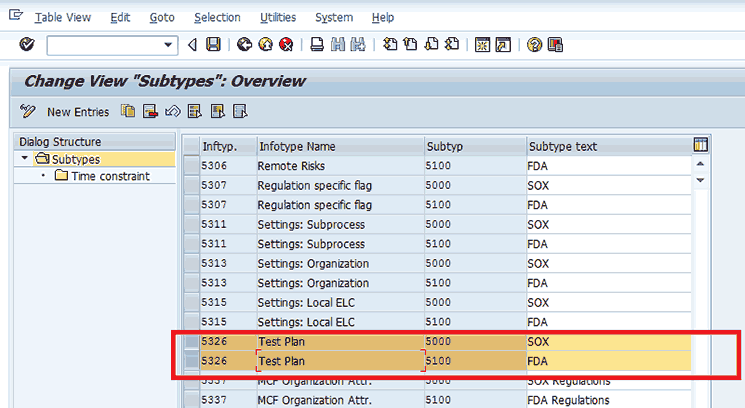745x408 pixels.
Task: Click the Undo change icon
Action: click(172, 111)
